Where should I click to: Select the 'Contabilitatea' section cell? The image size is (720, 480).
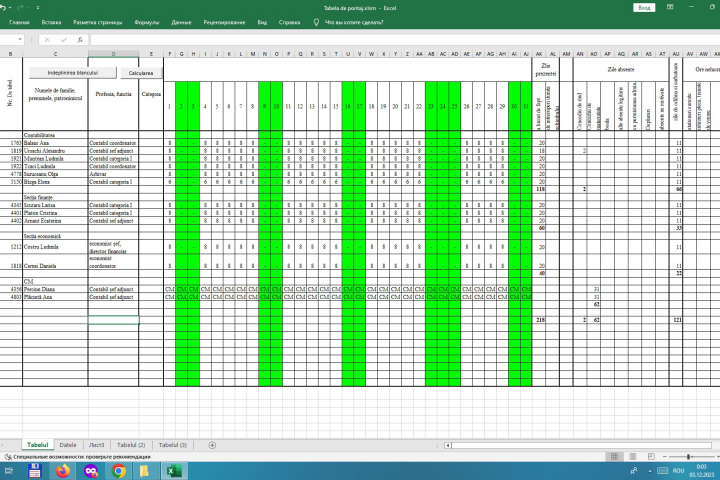click(x=55, y=135)
